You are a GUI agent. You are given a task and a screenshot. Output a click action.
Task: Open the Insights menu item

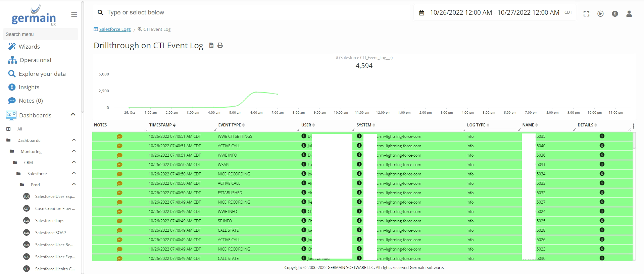(x=29, y=87)
